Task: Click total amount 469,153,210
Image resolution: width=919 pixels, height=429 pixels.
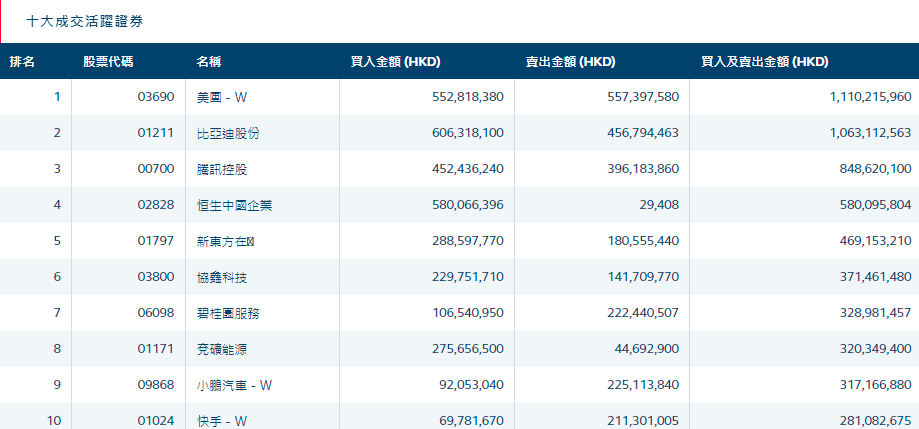Action: click(876, 241)
